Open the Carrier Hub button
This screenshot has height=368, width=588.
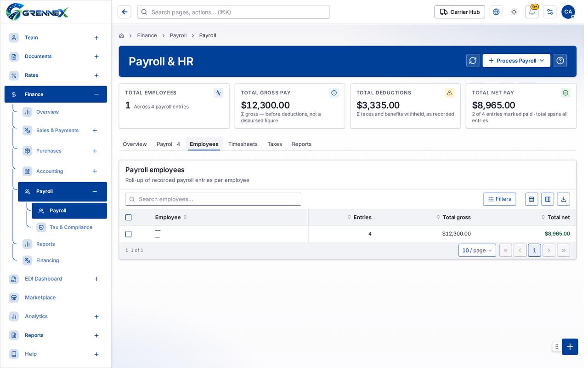(x=460, y=12)
